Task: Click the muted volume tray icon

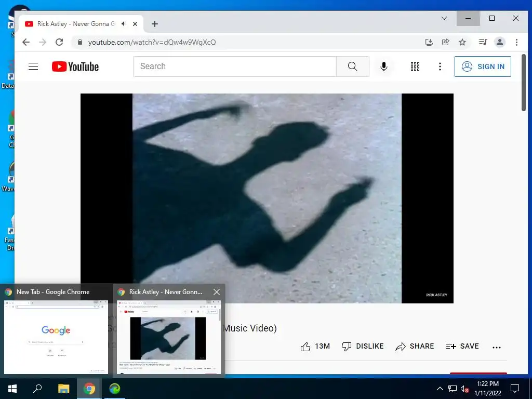Action: [464, 389]
